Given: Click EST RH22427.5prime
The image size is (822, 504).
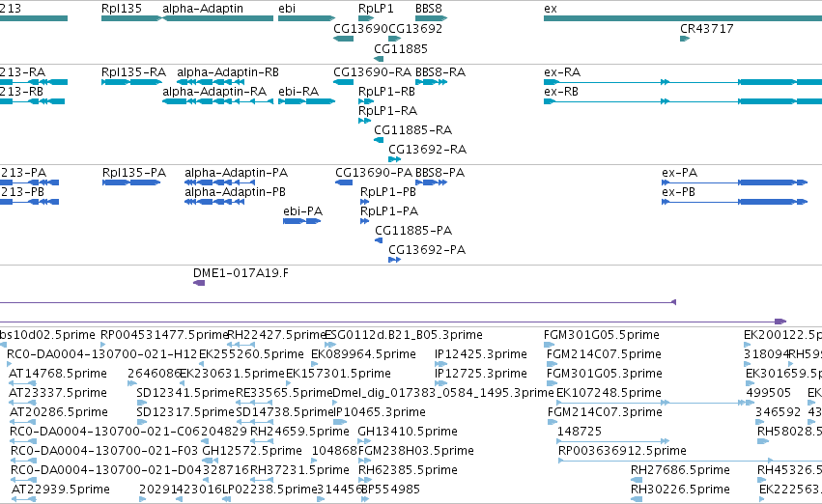Looking at the screenshot, I should pyautogui.click(x=277, y=335).
